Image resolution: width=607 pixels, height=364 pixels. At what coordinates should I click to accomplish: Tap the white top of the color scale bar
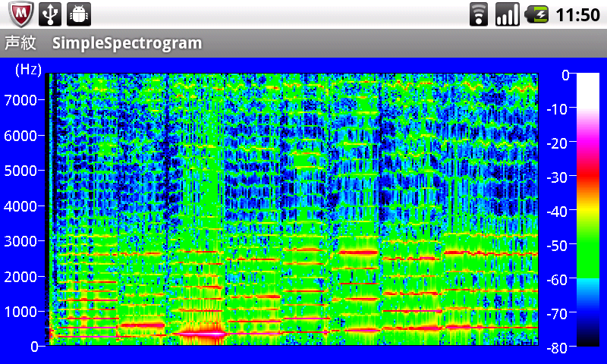pos(588,91)
